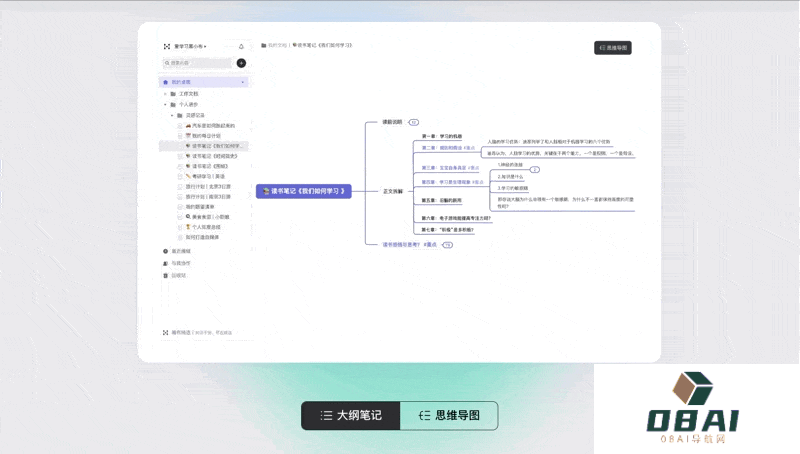This screenshot has width=800, height=454.
Task: Focus the sidebar search input field
Action: 197,63
